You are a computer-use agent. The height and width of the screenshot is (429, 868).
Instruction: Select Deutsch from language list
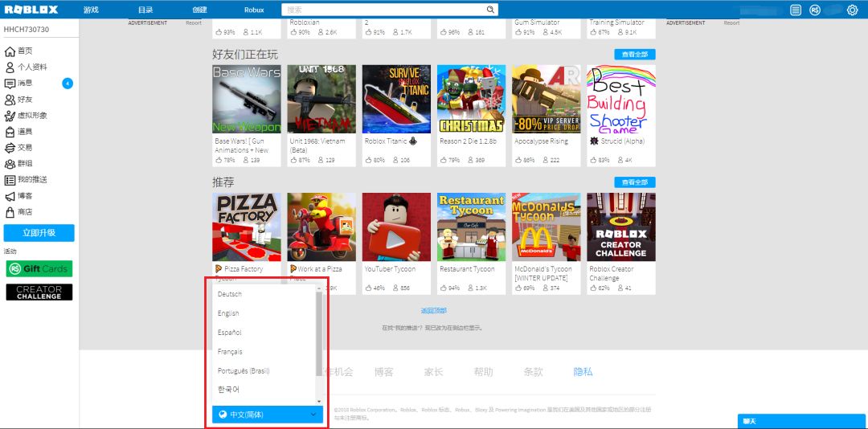pyautogui.click(x=230, y=294)
